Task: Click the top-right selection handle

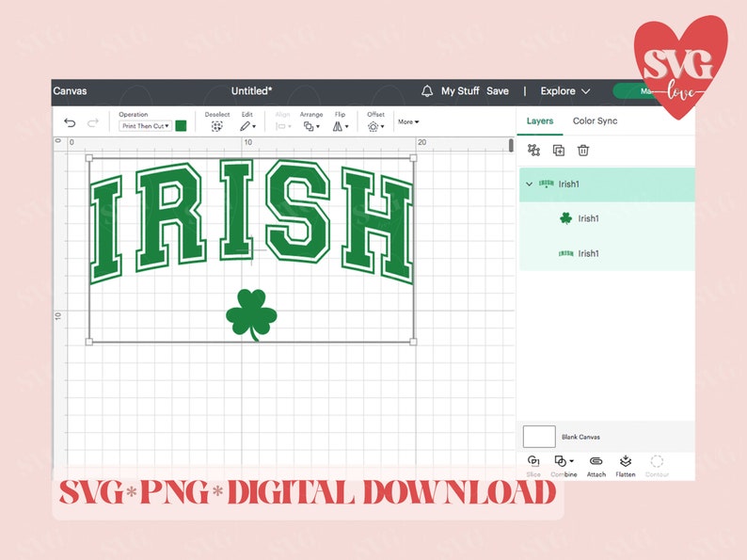Action: point(413,158)
